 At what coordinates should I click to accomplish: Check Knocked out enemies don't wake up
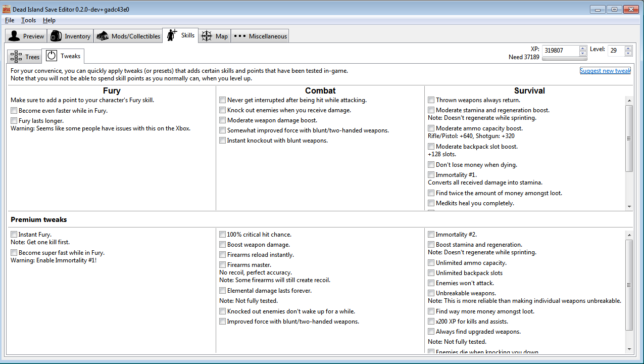tap(223, 311)
